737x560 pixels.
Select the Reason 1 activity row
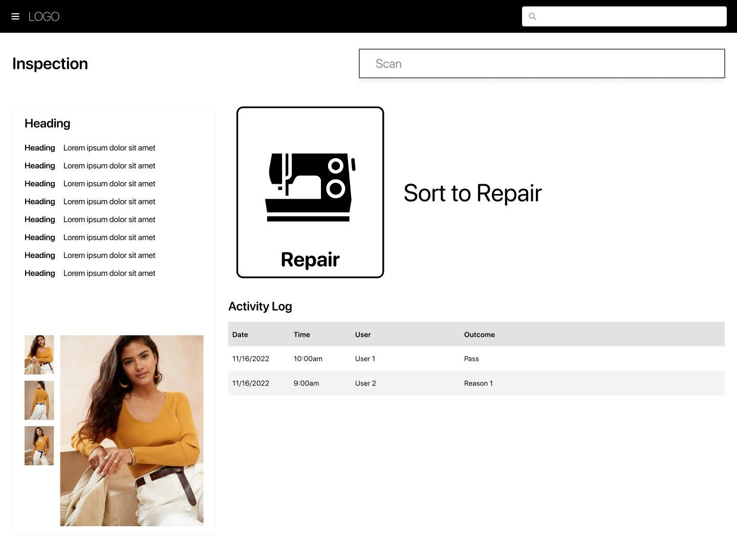click(476, 383)
